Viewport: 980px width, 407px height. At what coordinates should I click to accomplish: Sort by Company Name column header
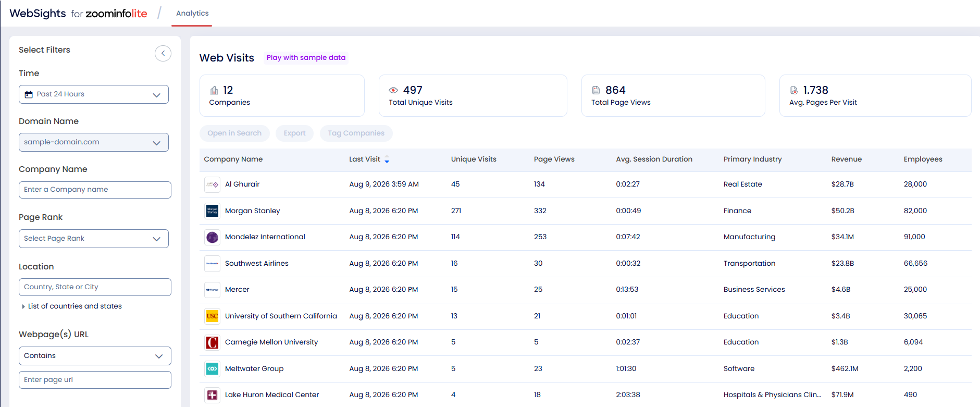(x=233, y=159)
